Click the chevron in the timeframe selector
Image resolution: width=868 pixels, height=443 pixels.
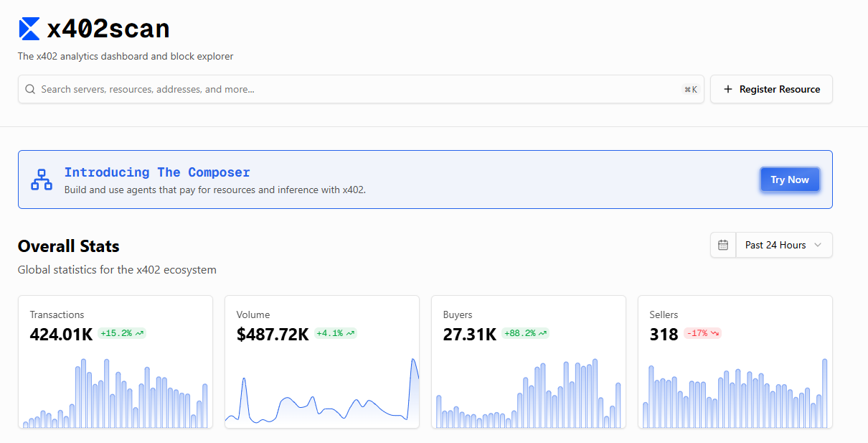(x=819, y=245)
